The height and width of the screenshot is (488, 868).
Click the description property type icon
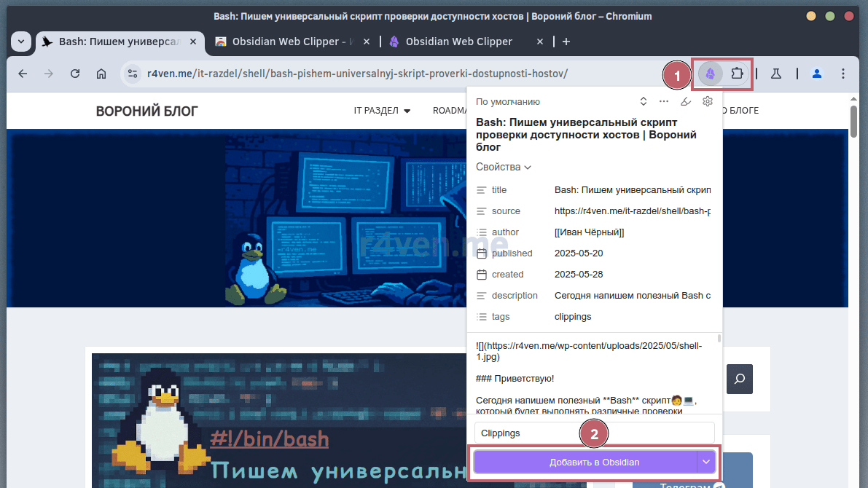[x=482, y=296]
